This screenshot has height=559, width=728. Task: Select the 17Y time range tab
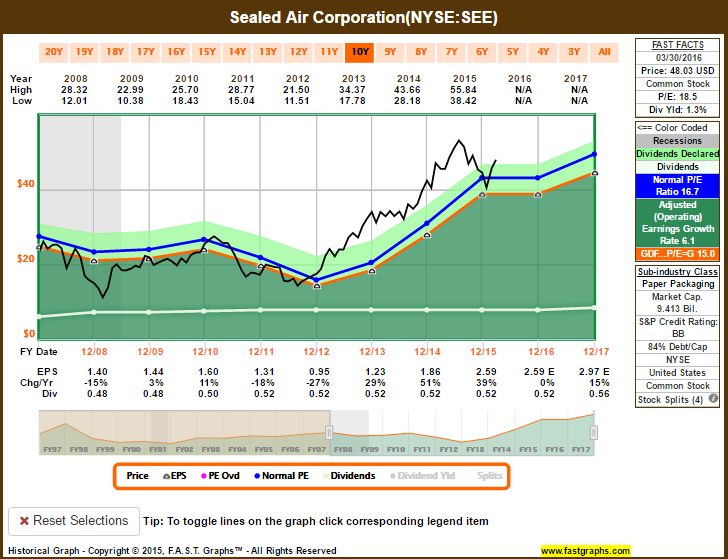pos(145,52)
